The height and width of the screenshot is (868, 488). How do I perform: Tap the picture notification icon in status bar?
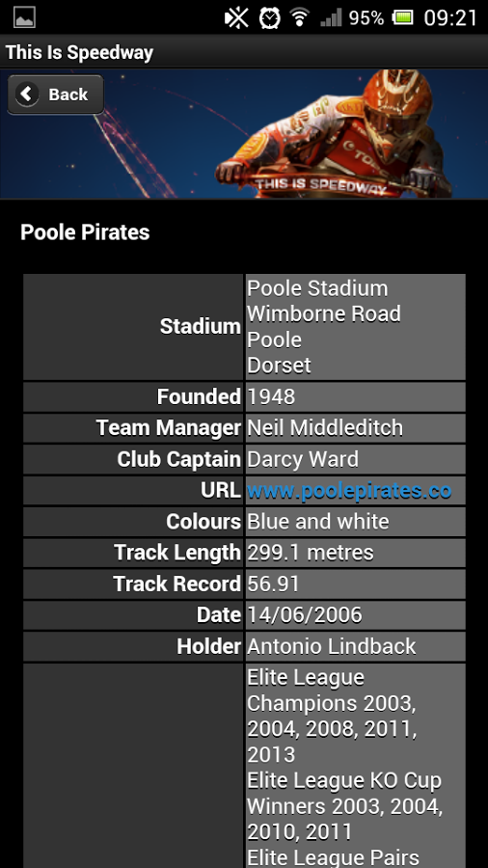pyautogui.click(x=24, y=17)
